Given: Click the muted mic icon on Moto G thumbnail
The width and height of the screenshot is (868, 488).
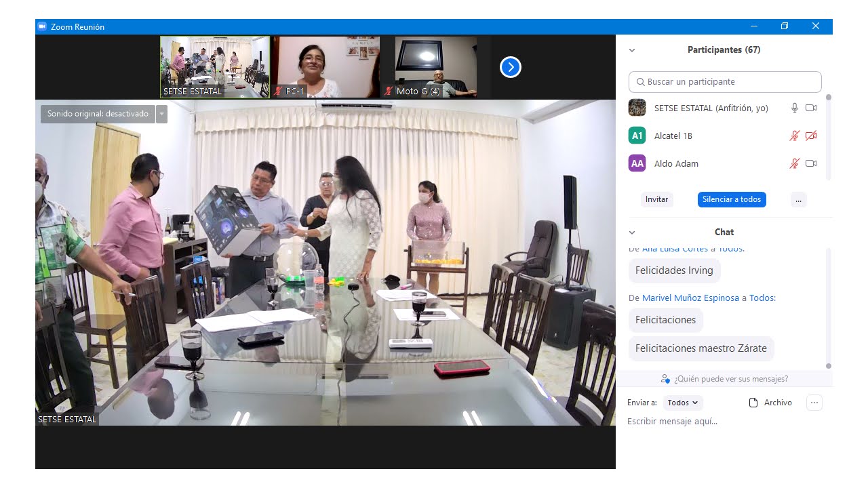Looking at the screenshot, I should pyautogui.click(x=389, y=91).
